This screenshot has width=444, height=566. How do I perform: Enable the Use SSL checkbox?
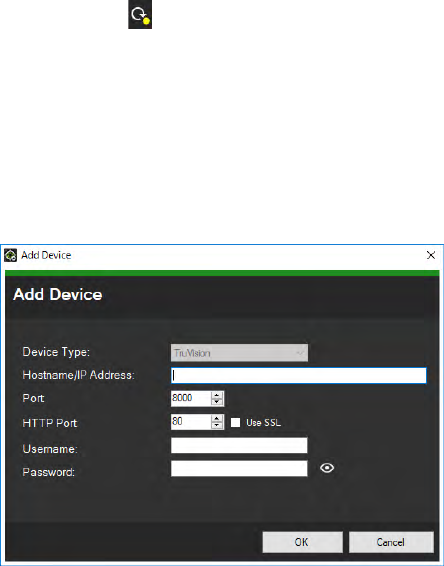click(235, 423)
